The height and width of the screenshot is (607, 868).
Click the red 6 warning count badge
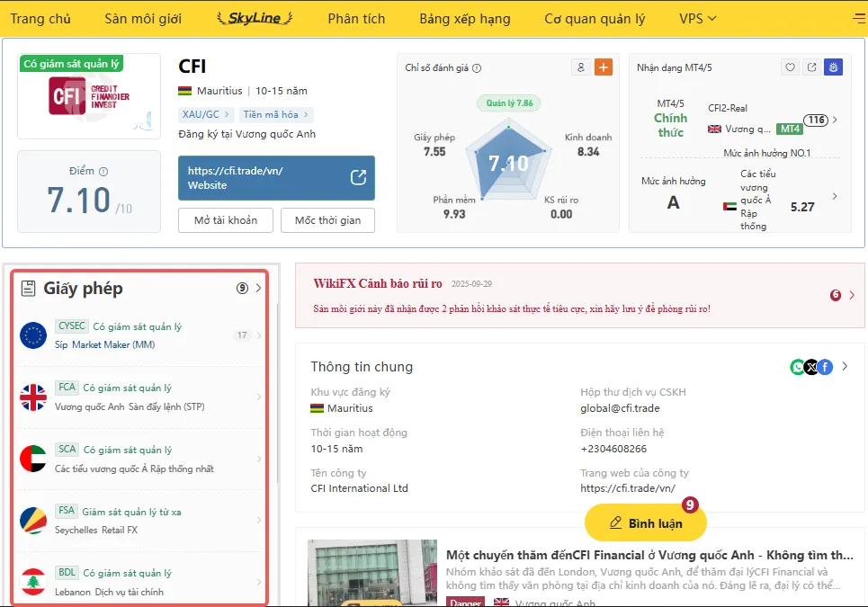coord(836,295)
